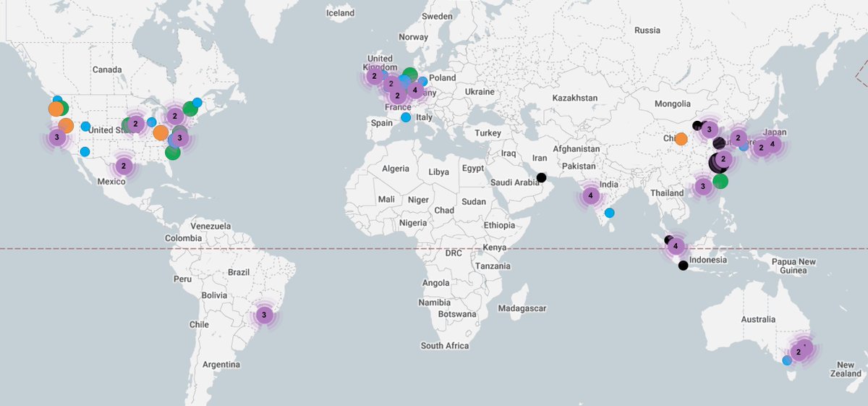Click the Russia map label

tap(647, 30)
